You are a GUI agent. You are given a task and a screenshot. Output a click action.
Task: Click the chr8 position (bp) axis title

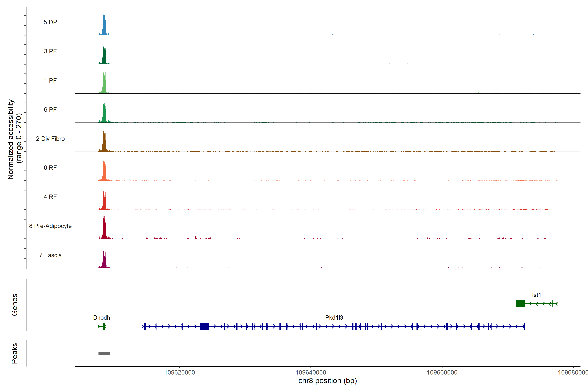pos(327,381)
